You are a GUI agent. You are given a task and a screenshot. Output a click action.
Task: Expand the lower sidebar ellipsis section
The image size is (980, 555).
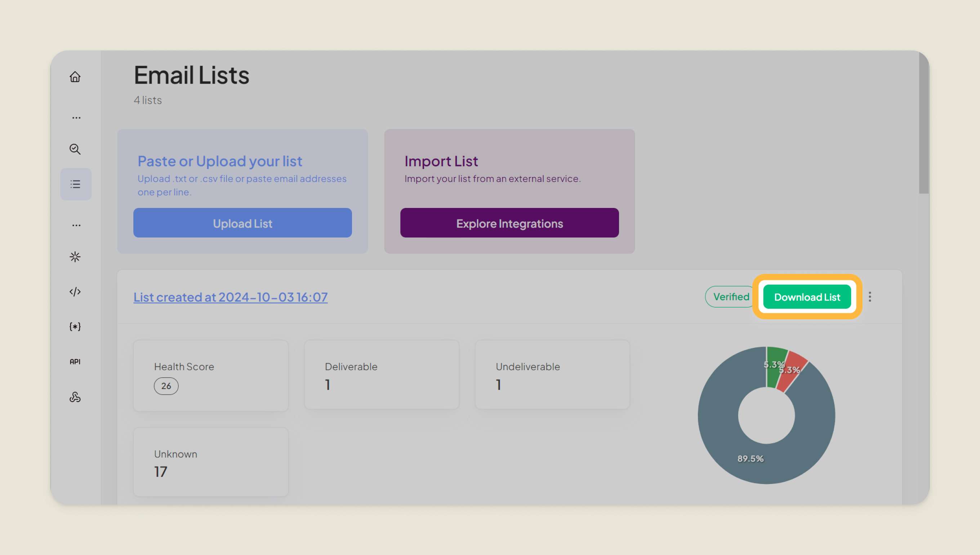(x=76, y=225)
